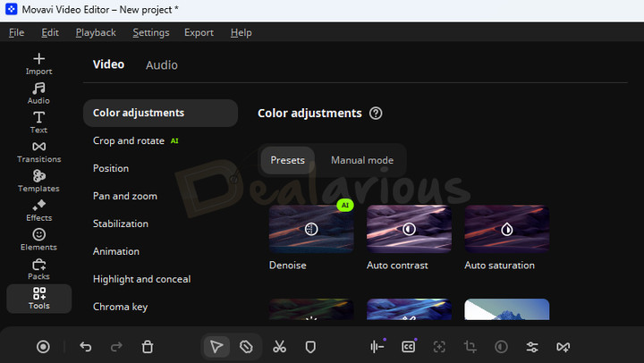Select the Tools panel in sidebar
The width and height of the screenshot is (644, 363).
39,299
